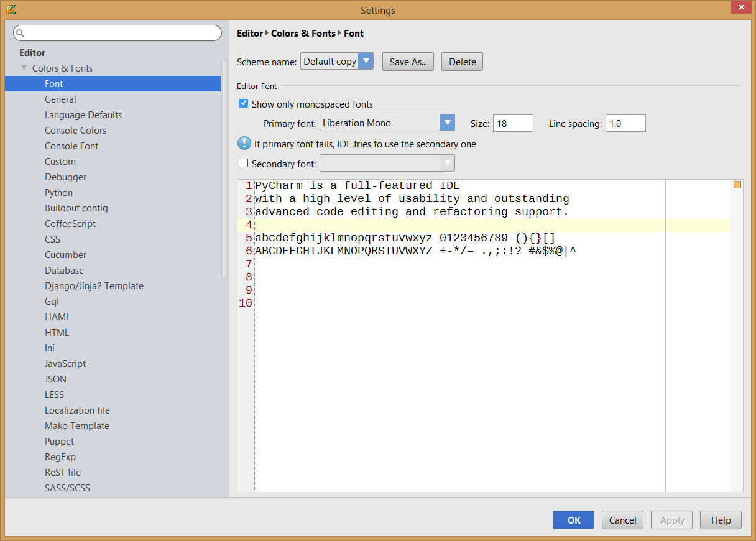Click the orange inspection status square
The height and width of the screenshot is (541, 756).
point(737,185)
